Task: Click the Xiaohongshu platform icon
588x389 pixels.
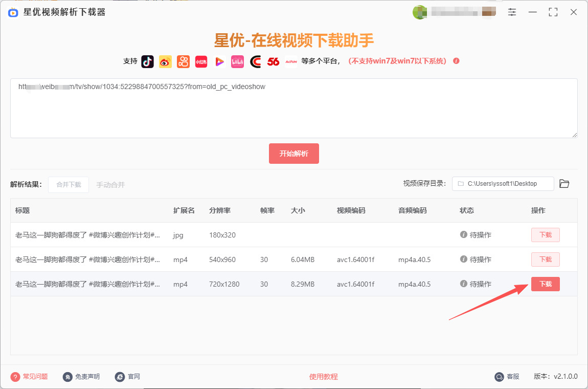Action: coord(201,61)
